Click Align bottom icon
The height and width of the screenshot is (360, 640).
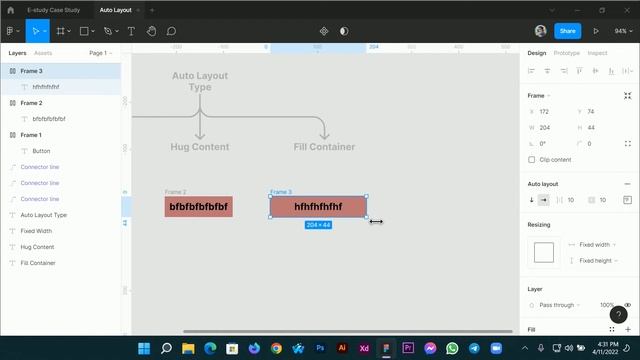click(611, 71)
